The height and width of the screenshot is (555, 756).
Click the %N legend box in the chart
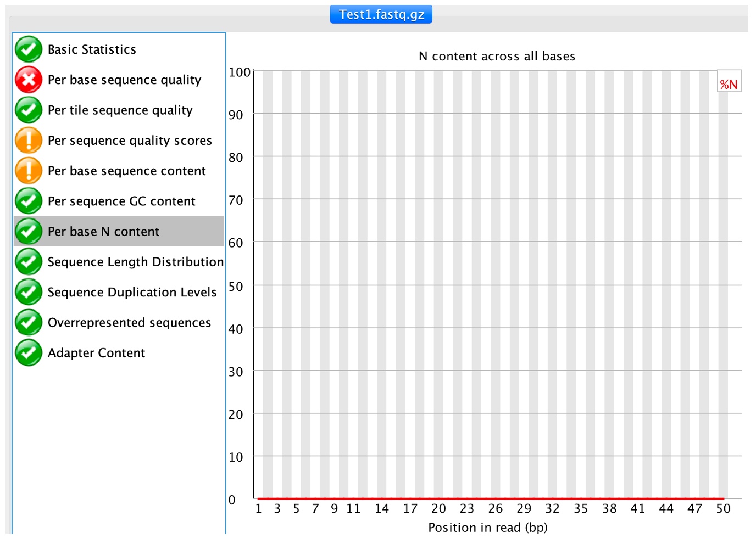[729, 84]
